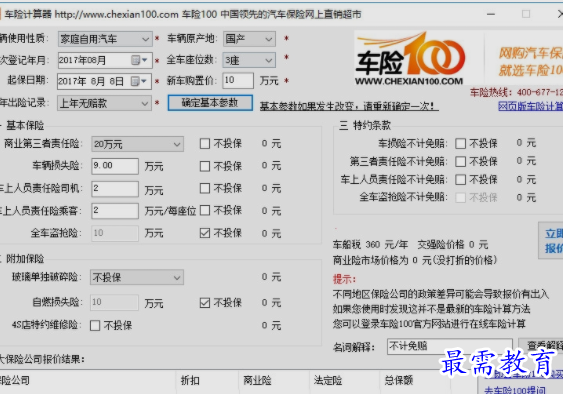Open the 去车险100提问 link
The height and width of the screenshot is (394, 563).
pos(515,390)
